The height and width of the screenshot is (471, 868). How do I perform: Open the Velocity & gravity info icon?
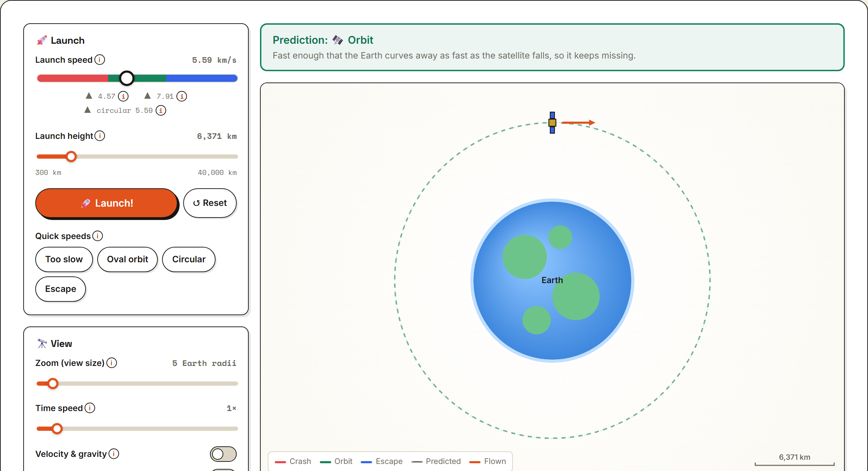coord(114,454)
